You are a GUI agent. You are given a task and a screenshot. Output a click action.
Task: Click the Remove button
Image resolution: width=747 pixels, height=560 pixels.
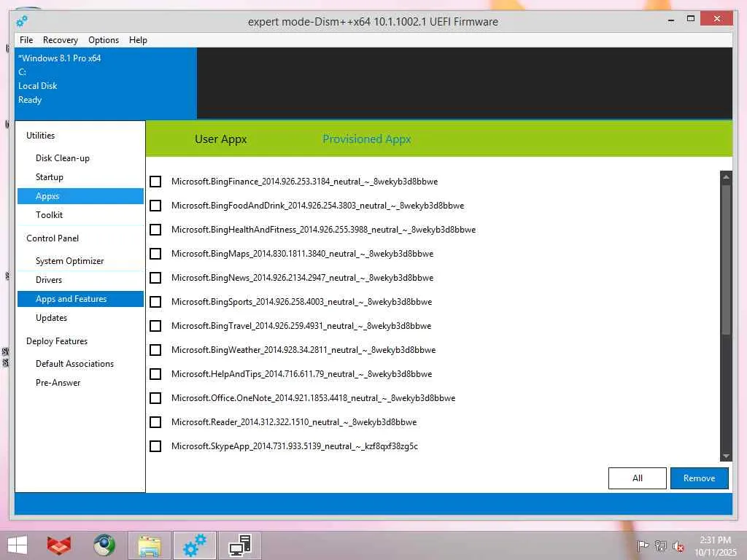pyautogui.click(x=700, y=478)
